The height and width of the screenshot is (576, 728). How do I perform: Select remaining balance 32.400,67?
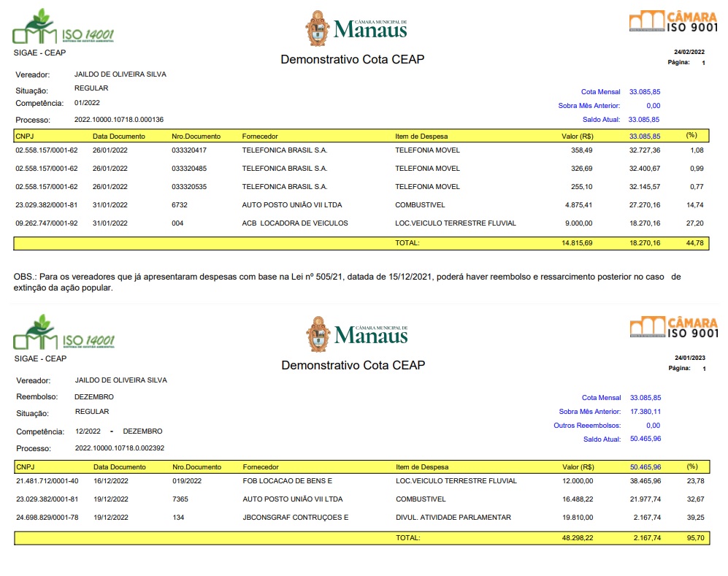(x=645, y=169)
